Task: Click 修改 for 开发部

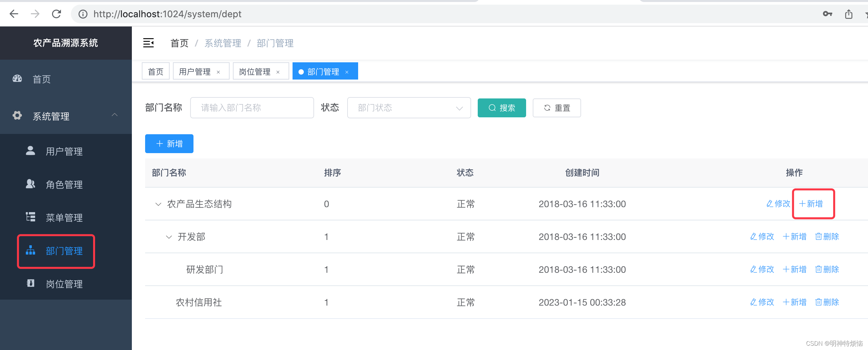Action: (x=762, y=236)
